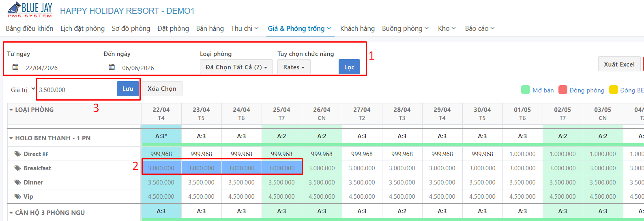Click calendar icon beside Từ ngày date
This screenshot has width=644, height=221.
pos(15,67)
